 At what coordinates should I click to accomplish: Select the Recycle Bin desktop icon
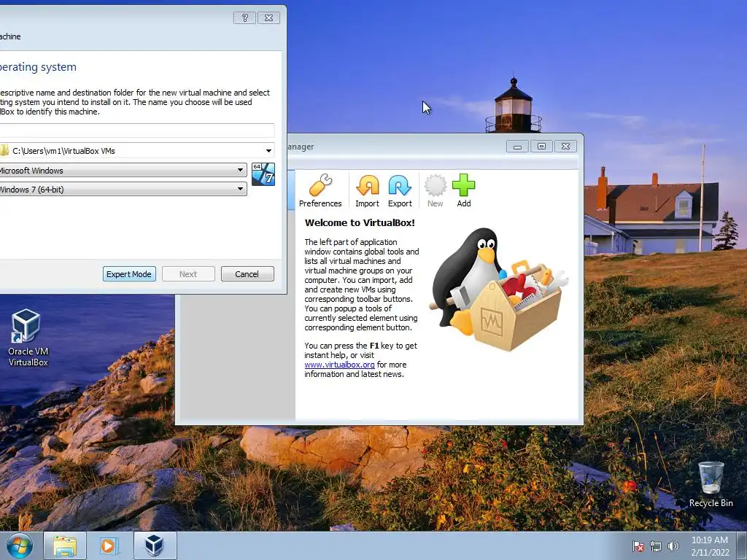711,484
